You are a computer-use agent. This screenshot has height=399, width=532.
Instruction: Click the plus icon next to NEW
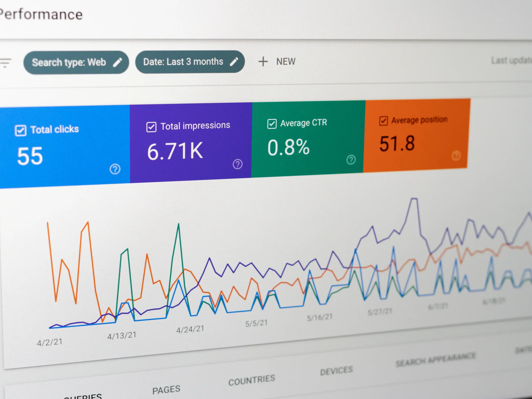[x=263, y=62]
